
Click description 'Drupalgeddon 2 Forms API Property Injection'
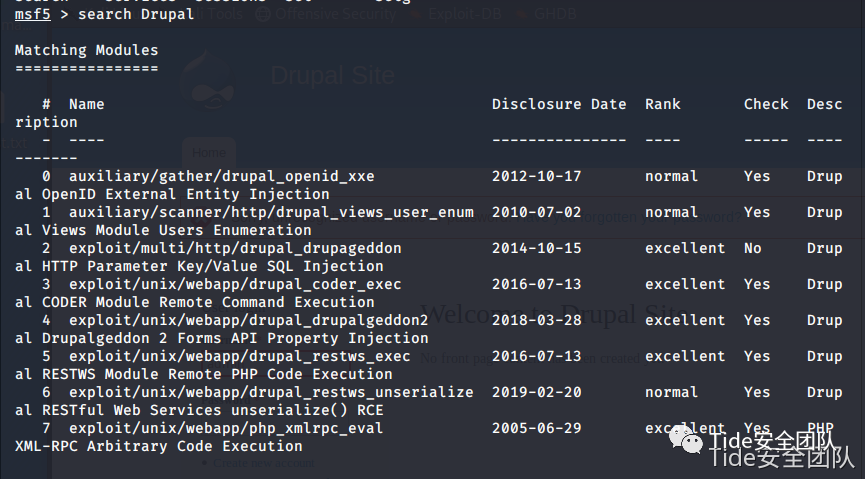coord(235,338)
